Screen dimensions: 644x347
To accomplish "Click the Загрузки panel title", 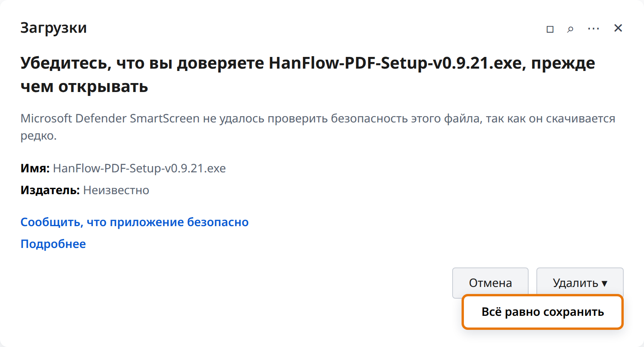I will [53, 28].
